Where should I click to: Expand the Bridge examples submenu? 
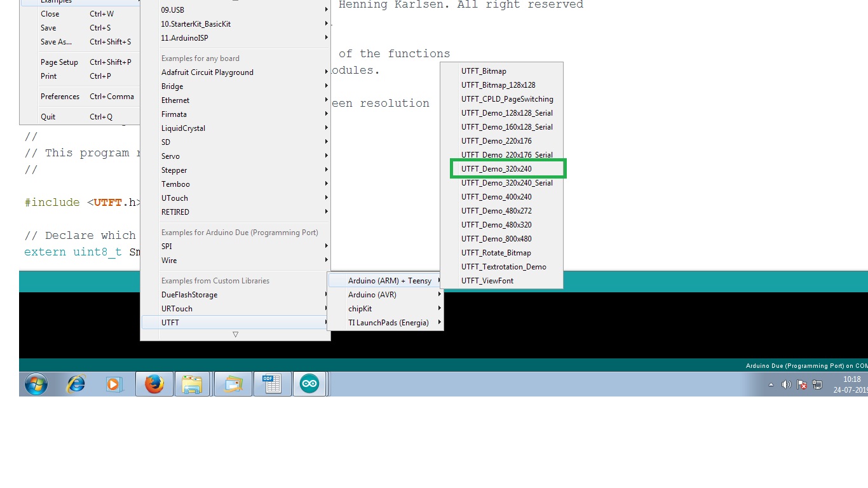[235, 86]
